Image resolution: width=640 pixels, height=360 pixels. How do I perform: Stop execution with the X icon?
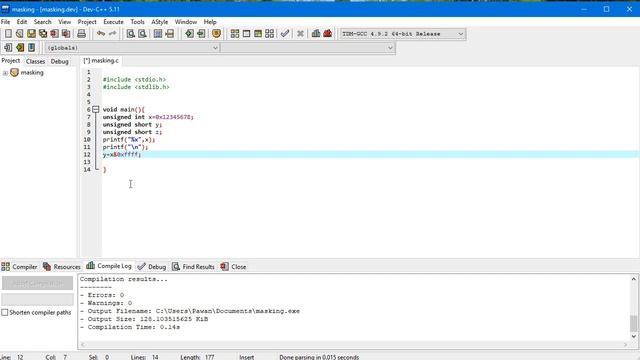[300, 33]
